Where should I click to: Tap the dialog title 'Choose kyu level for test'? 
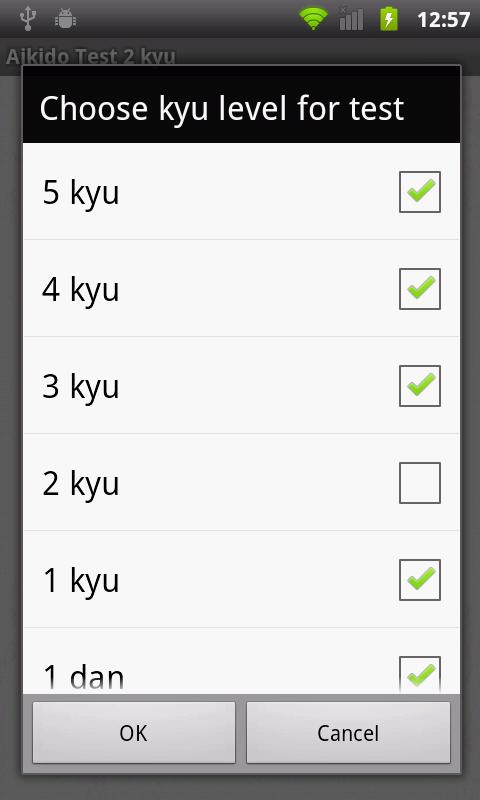(222, 109)
